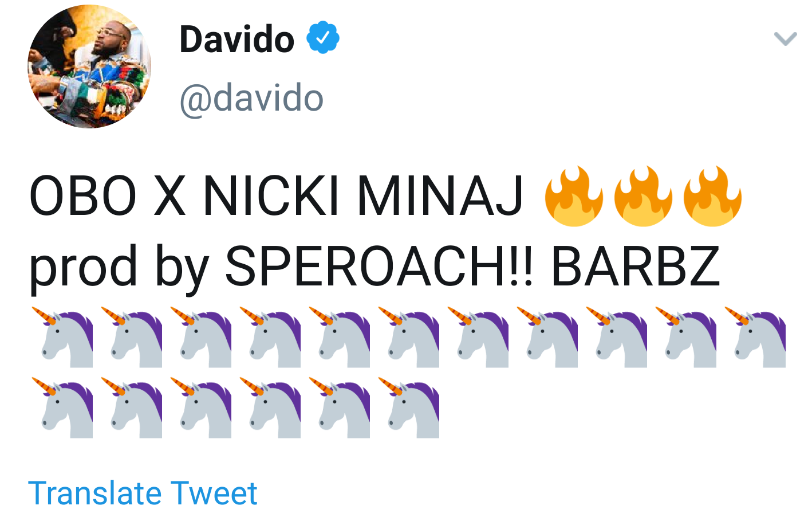Click the first unicorn emoji in bottom row
This screenshot has width=812, height=521.
[x=62, y=408]
